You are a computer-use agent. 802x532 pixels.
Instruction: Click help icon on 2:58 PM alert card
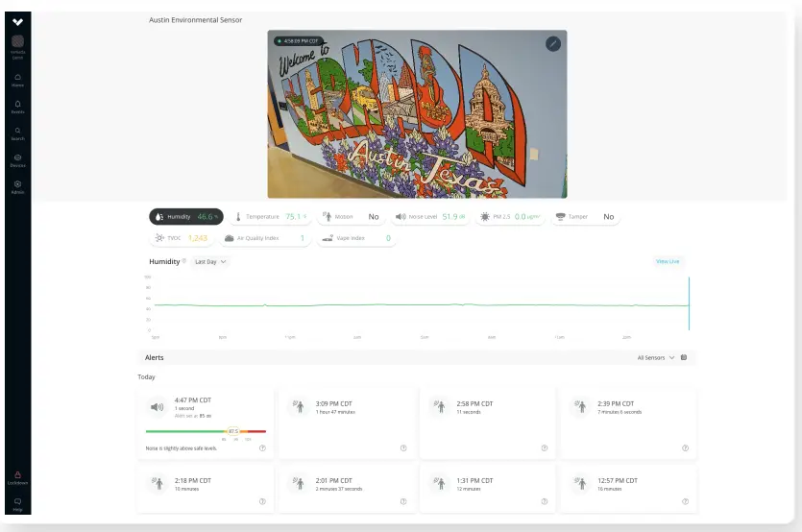545,448
